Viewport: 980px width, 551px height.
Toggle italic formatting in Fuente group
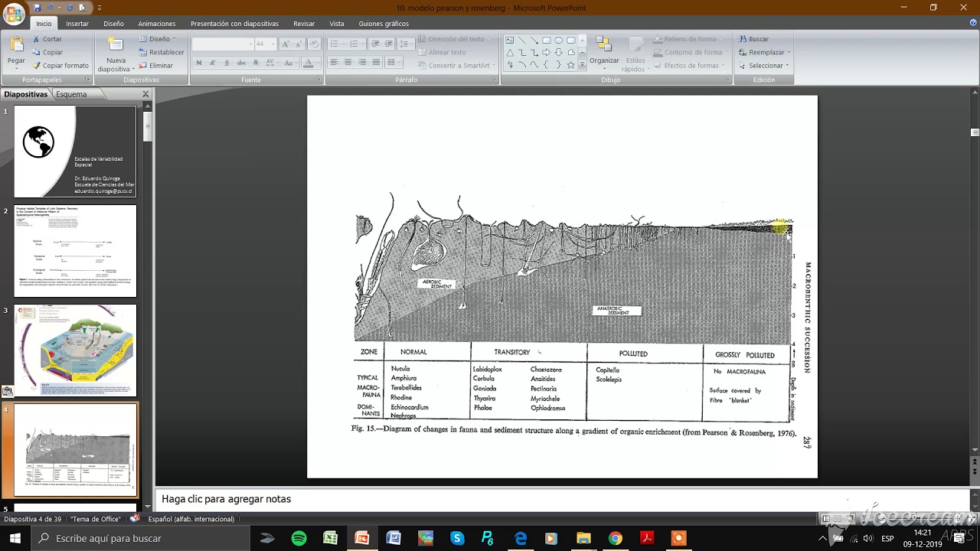pos(213,63)
